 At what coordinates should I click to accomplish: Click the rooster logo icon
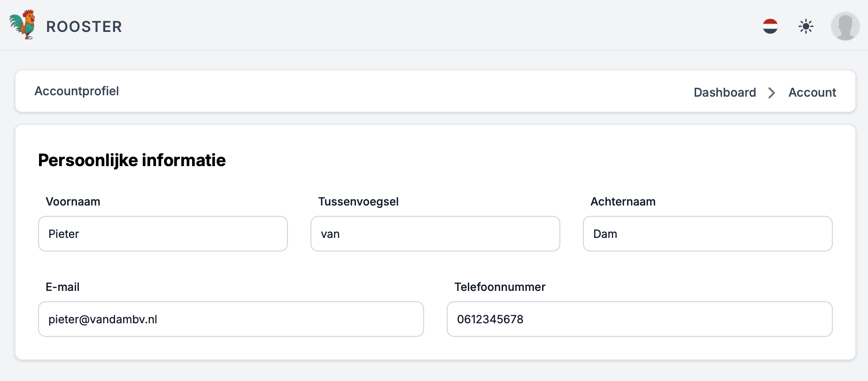coord(23,25)
